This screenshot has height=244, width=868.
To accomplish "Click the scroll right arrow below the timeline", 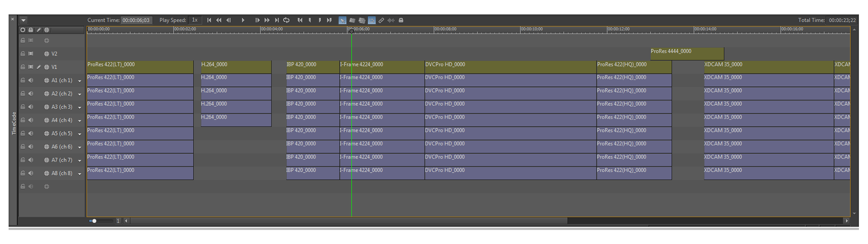I will [x=846, y=221].
